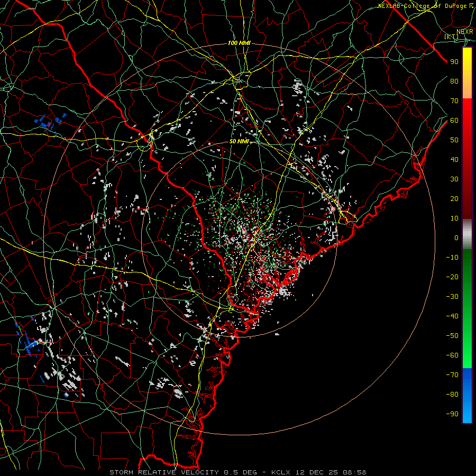Image resolution: width=476 pixels, height=476 pixels.
Task: Click the 30 value on the velocity scale
Action: [454, 179]
